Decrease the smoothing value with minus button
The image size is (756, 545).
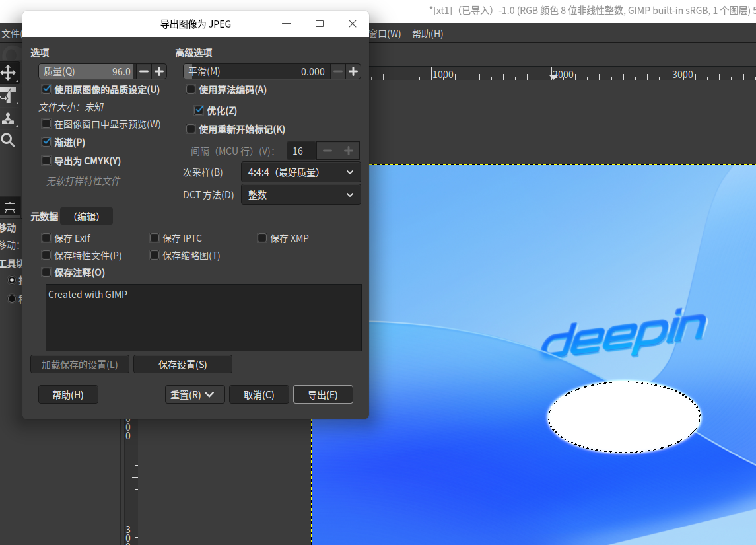point(338,71)
